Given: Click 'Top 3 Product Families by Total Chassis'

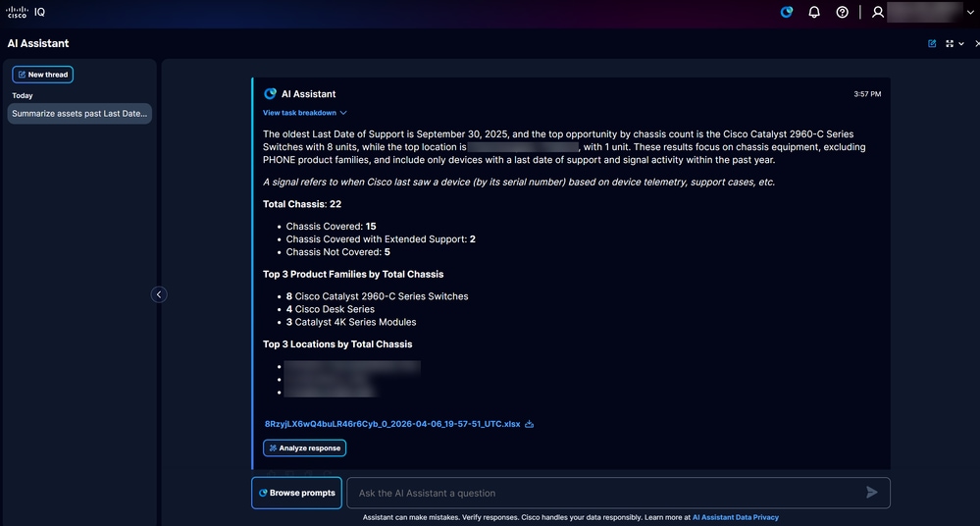Looking at the screenshot, I should click(x=353, y=274).
